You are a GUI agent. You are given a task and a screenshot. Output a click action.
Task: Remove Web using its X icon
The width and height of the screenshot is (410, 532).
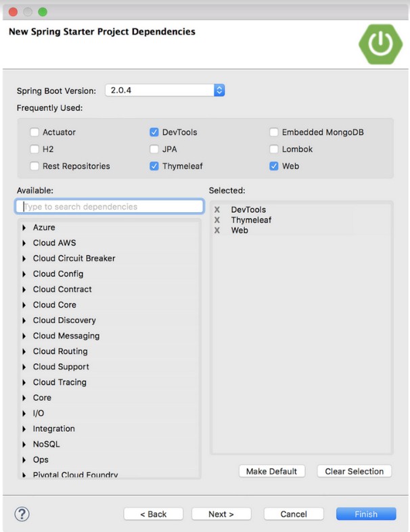[217, 231]
